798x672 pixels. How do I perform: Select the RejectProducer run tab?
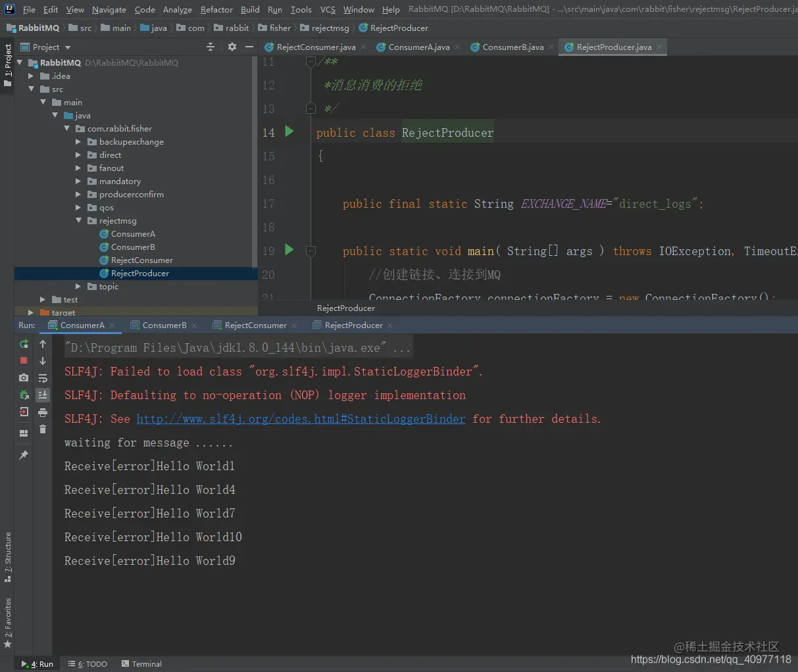[353, 325]
